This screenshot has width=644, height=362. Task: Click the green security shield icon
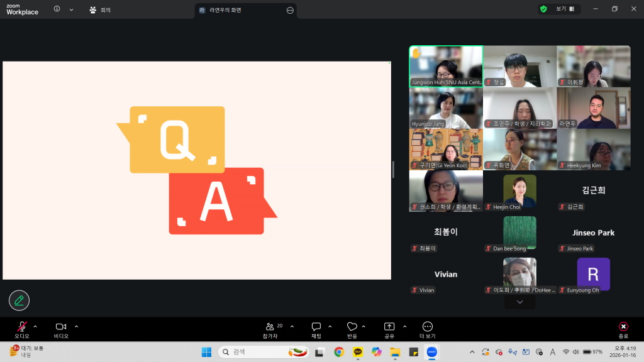(542, 9)
